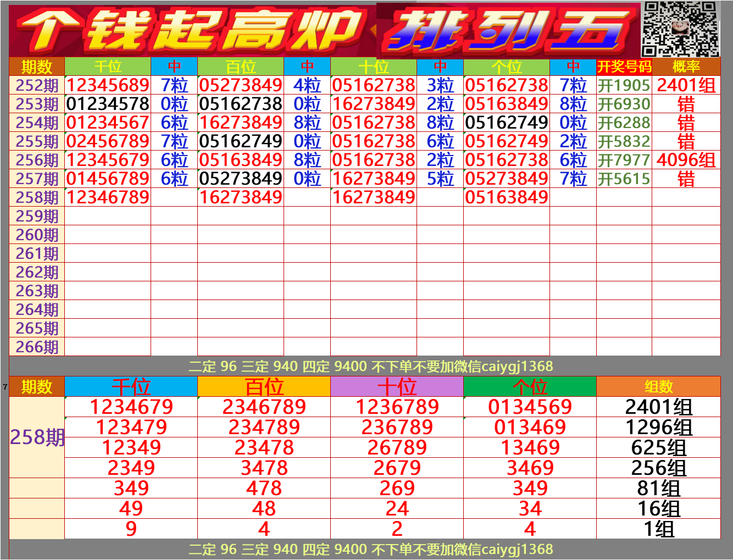Click the 开7977 winning number cell
This screenshot has height=560, width=733.
(624, 160)
